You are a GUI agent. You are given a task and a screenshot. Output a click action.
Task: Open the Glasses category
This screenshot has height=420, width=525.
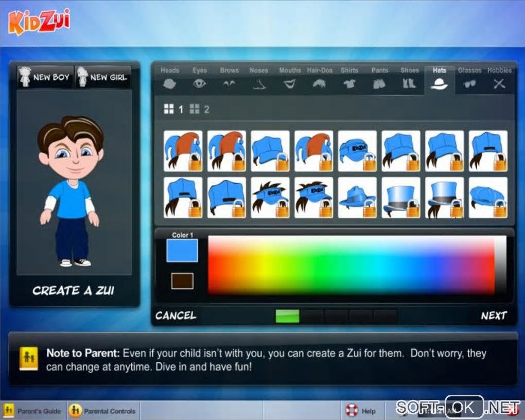tap(469, 79)
